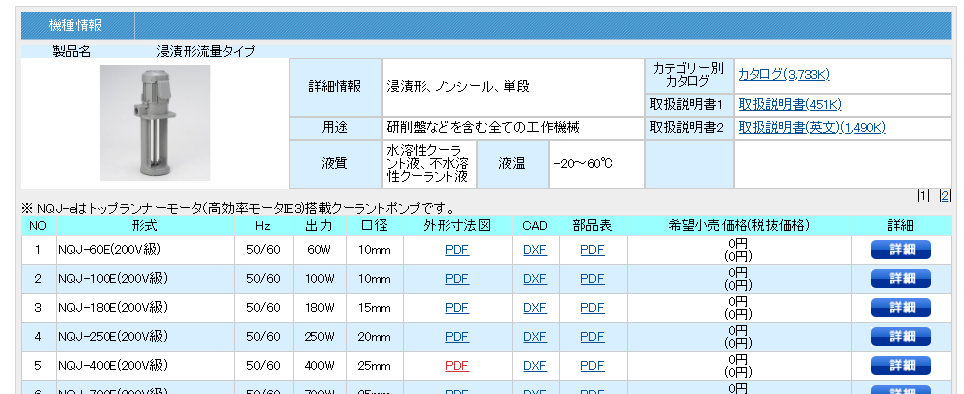Click the 詳細 button for NQJ-100E
964x394 pixels.
pyautogui.click(x=901, y=278)
